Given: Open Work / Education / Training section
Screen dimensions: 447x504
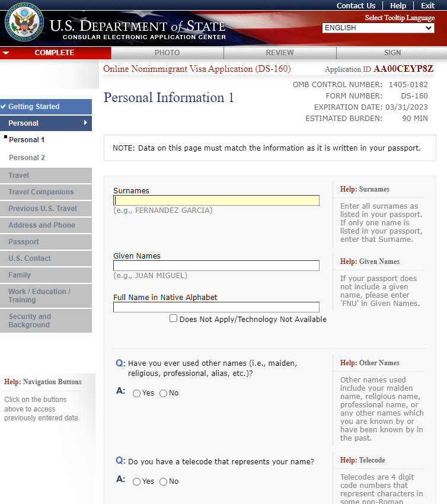Looking at the screenshot, I should (x=46, y=296).
